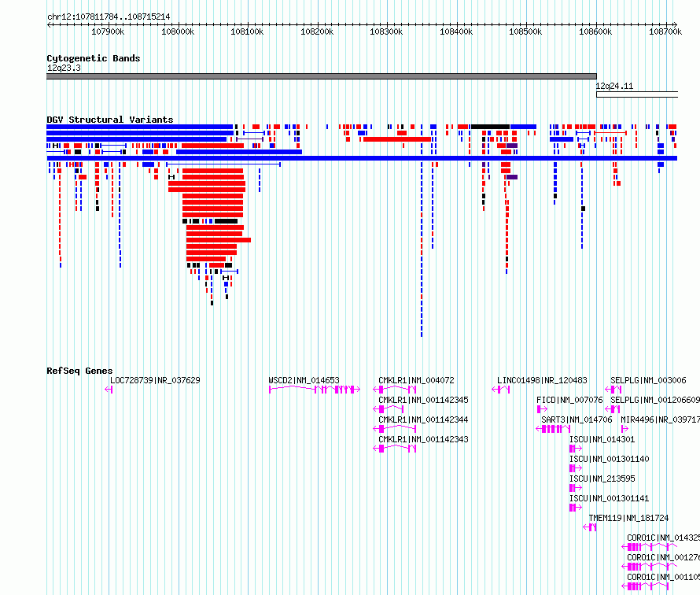Select the long black variant near 108450k
The width and height of the screenshot is (700, 595).
[x=490, y=127]
